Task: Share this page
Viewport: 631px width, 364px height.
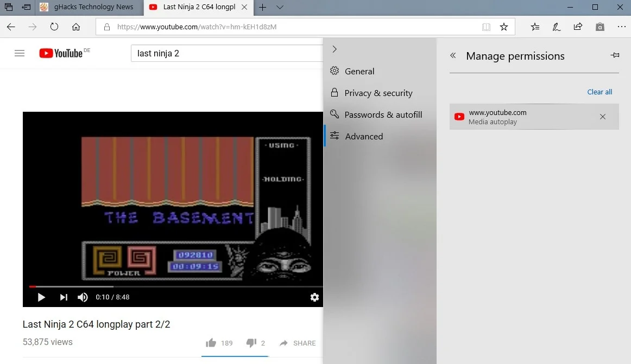Action: [578, 27]
